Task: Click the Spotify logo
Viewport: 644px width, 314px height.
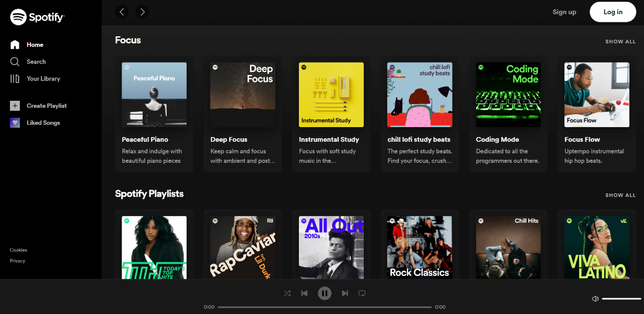Action: pyautogui.click(x=37, y=17)
